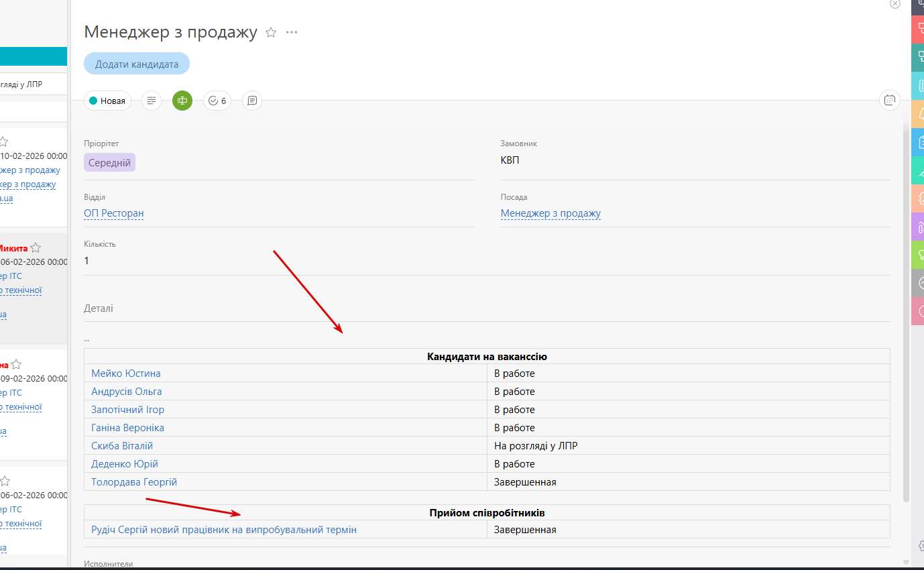Open candidate Ганіна Вероніка
This screenshot has width=924, height=570.
click(127, 428)
